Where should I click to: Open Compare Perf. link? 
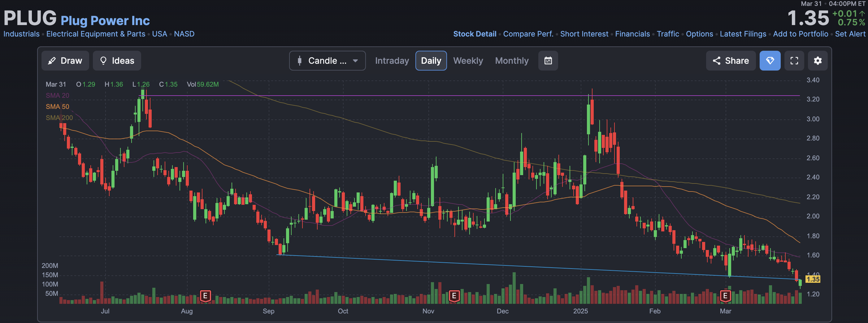click(x=528, y=34)
